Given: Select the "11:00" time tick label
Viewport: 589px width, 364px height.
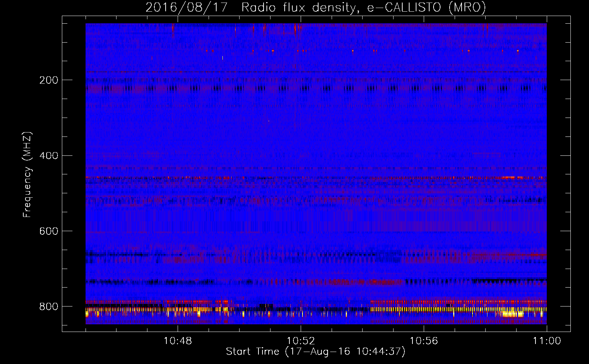Looking at the screenshot, I should click(x=547, y=341).
